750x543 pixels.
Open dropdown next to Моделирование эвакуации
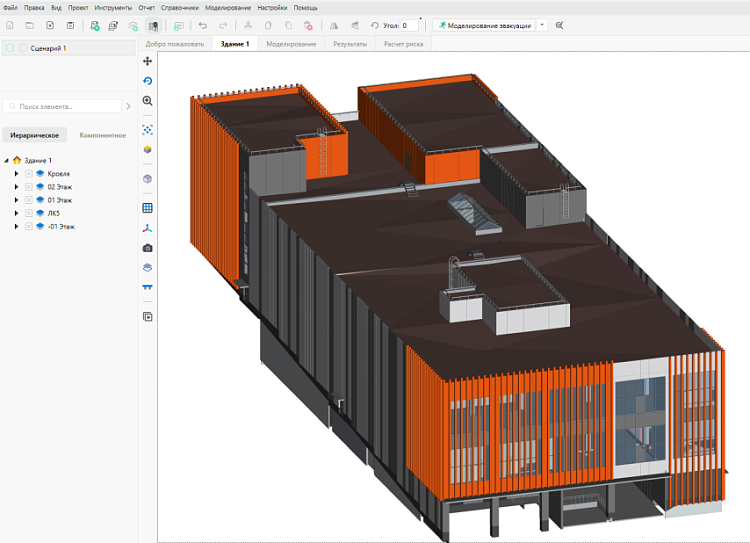(541, 24)
